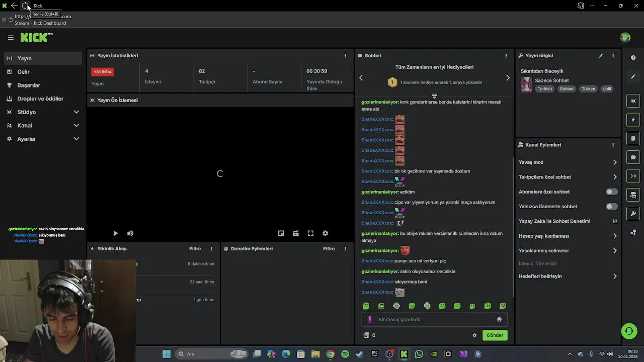Go to Droplar ve ödüller page
Image resolution: width=644 pixels, height=362 pixels.
click(x=43, y=99)
